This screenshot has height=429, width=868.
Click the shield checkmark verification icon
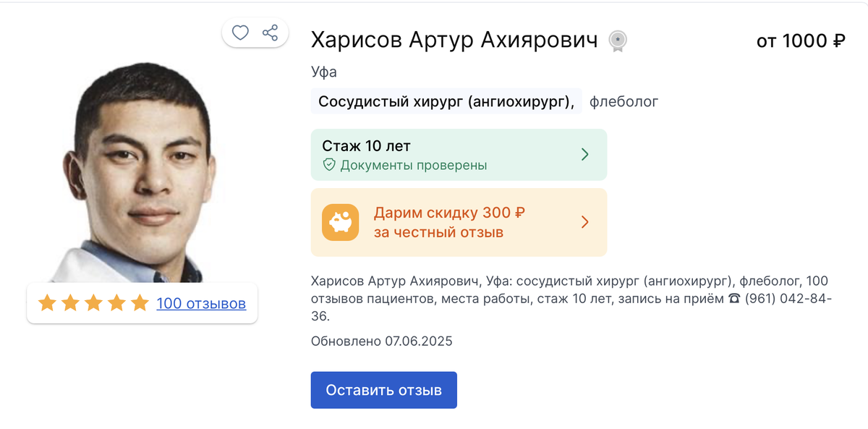[x=330, y=165]
